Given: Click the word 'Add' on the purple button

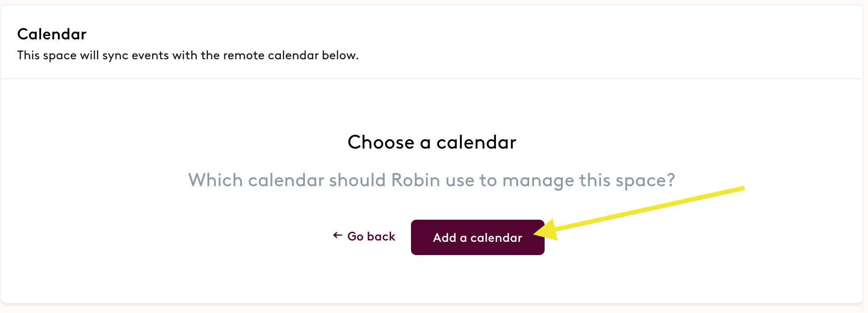Looking at the screenshot, I should click(445, 238).
